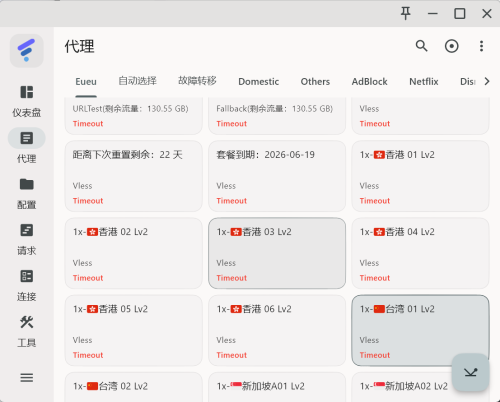Viewport: 500px width, 402px height.
Task: Select the 1x-新加坡A01 Lv2 proxy card
Action: pos(277,387)
